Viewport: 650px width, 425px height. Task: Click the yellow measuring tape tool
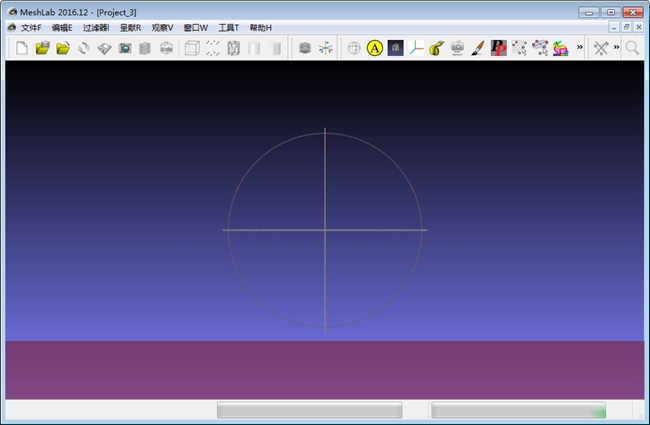437,48
